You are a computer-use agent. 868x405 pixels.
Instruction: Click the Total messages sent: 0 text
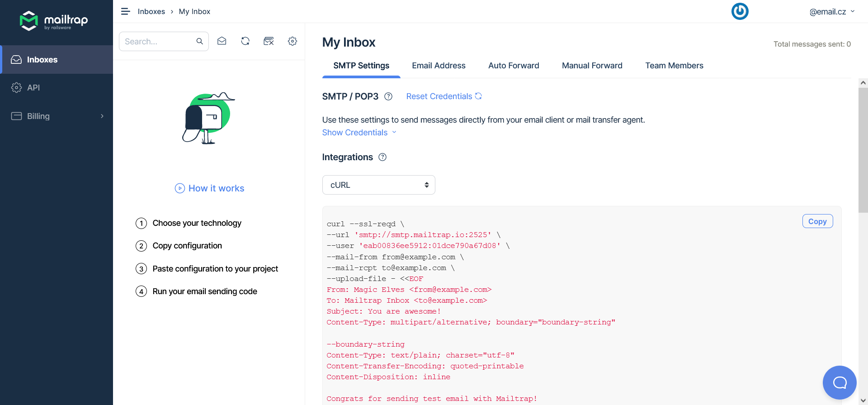[x=812, y=44]
